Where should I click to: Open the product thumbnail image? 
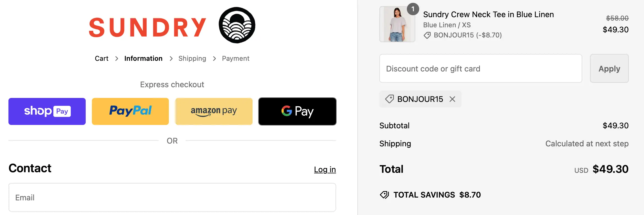pyautogui.click(x=397, y=24)
